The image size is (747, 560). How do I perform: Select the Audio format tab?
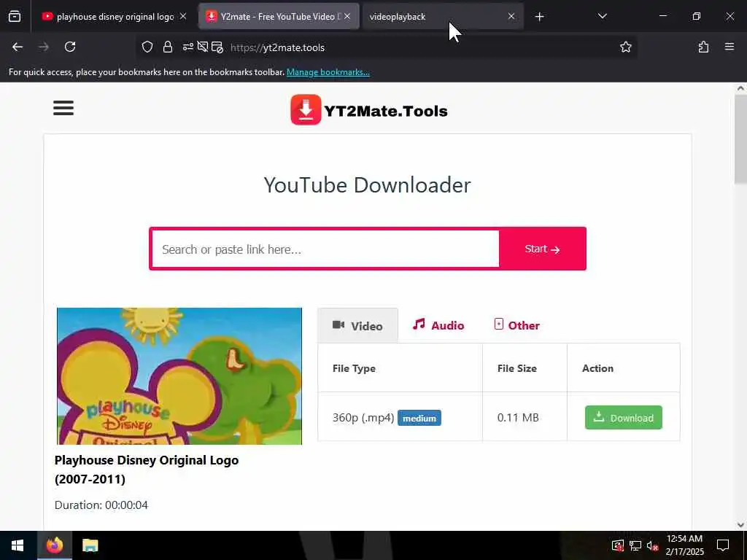coord(438,325)
